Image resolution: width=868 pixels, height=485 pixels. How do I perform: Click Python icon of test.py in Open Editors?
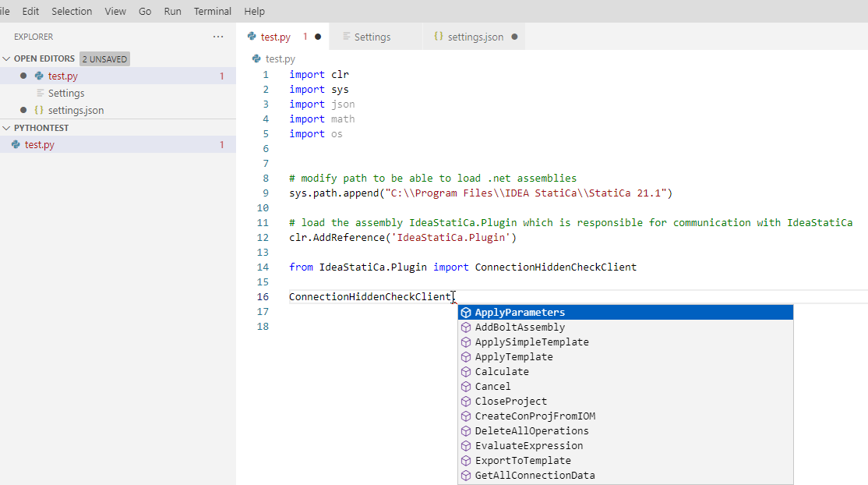(39, 76)
